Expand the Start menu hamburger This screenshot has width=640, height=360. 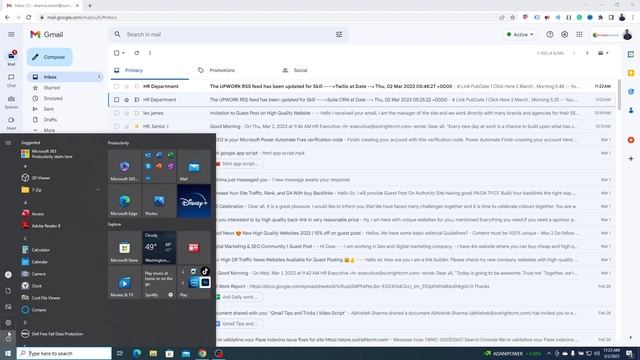tap(8, 143)
